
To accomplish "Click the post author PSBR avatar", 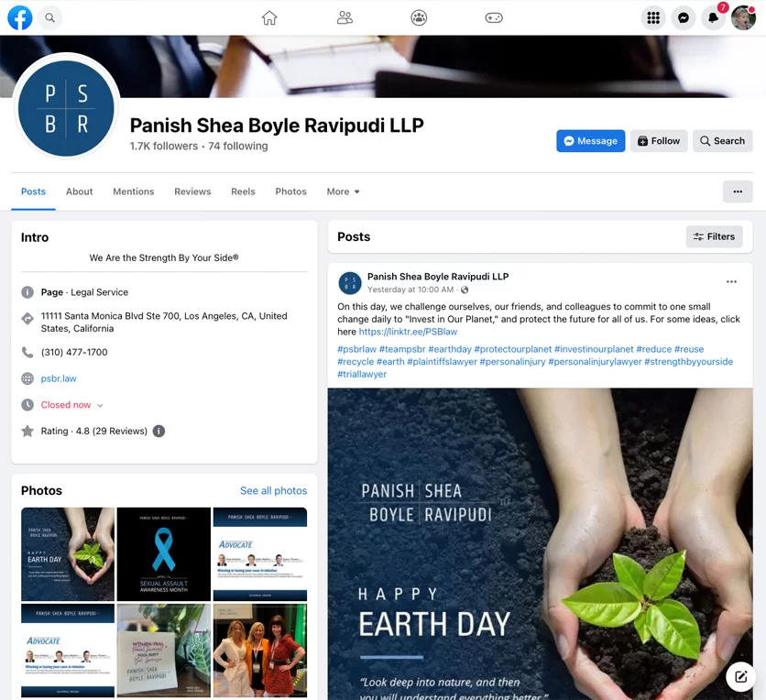I will tap(350, 283).
